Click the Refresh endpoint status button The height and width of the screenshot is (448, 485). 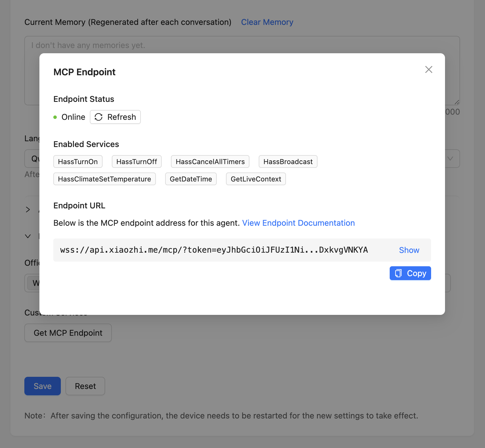115,117
